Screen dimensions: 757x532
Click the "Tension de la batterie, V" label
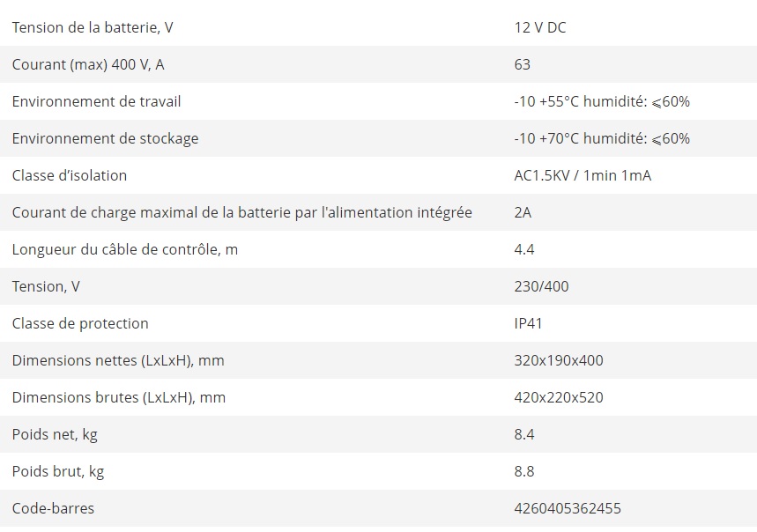(93, 27)
